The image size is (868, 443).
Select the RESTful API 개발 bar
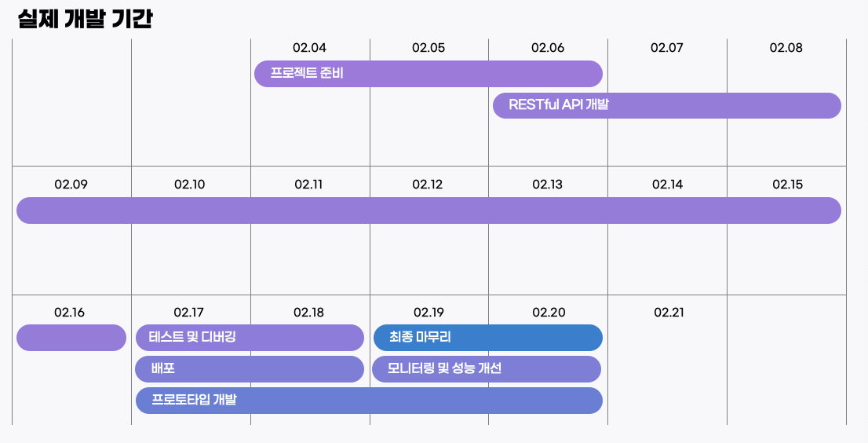tap(667, 105)
